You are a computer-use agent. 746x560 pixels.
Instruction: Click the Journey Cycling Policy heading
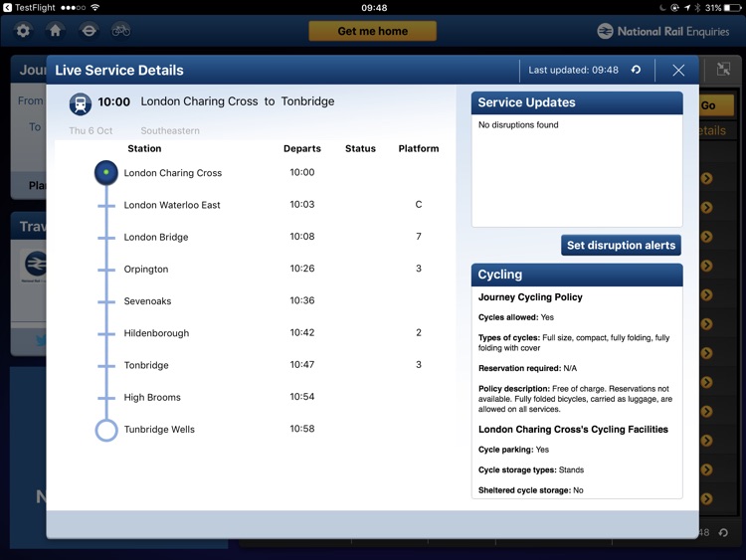point(530,296)
